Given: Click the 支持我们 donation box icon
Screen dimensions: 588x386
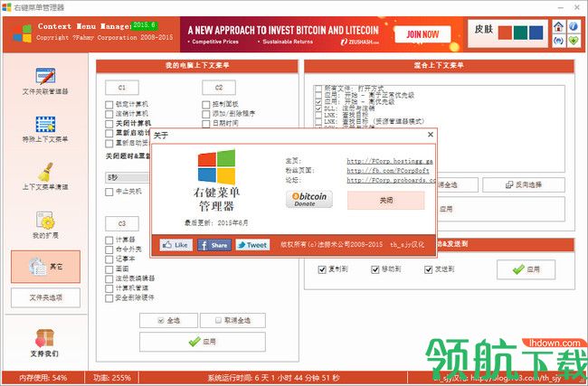Looking at the screenshot, I should click(x=44, y=338).
